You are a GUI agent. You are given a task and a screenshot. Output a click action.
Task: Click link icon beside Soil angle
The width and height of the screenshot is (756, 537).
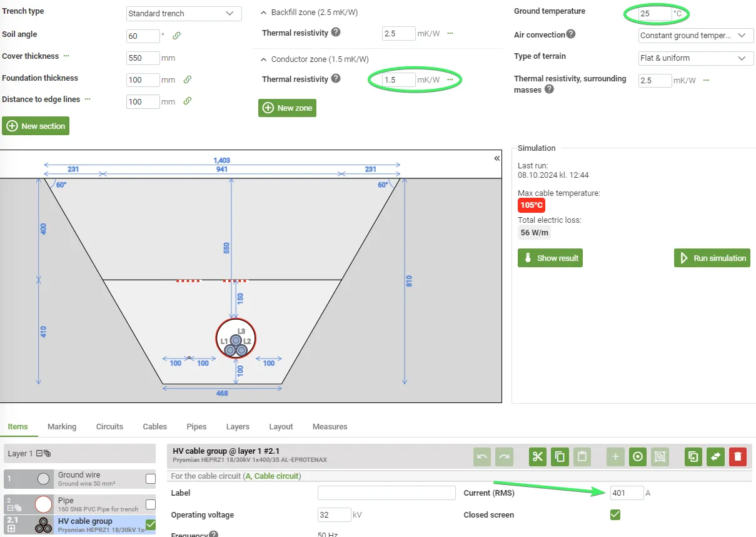177,36
